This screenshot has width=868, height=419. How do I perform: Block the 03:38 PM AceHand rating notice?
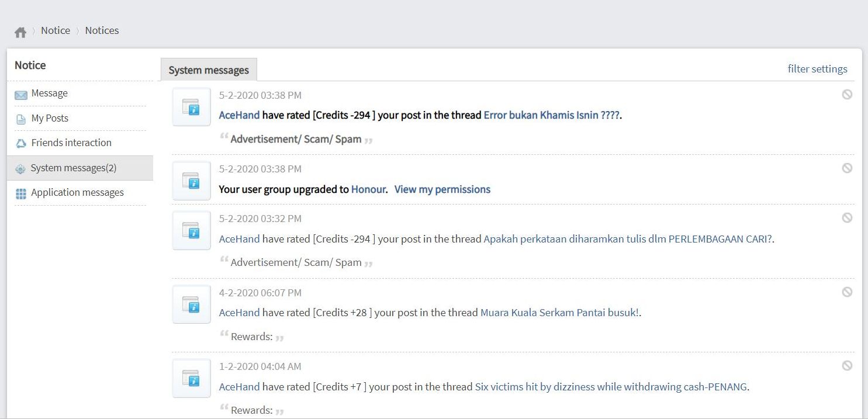pyautogui.click(x=847, y=94)
